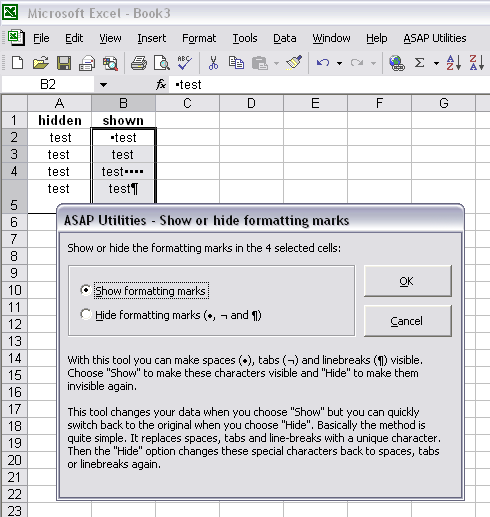This screenshot has width=490, height=517.
Task: Select column G header
Action: coord(443,103)
